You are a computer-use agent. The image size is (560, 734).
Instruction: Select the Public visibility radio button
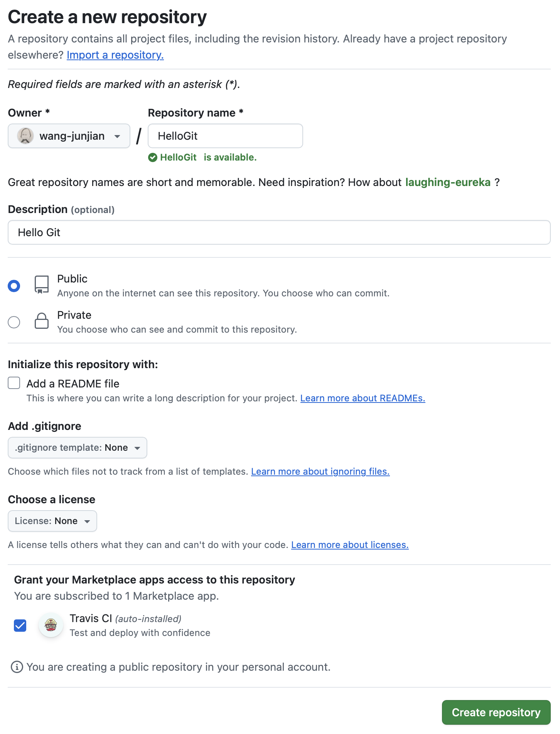pos(14,286)
